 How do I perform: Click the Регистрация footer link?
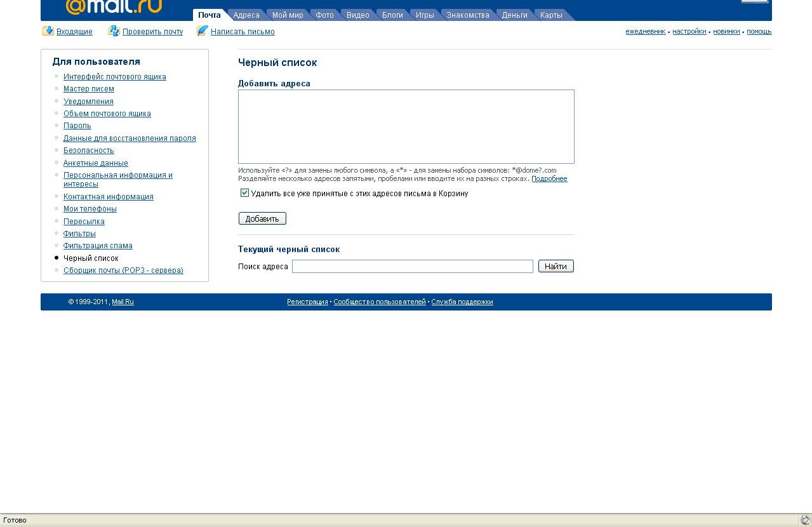click(307, 302)
